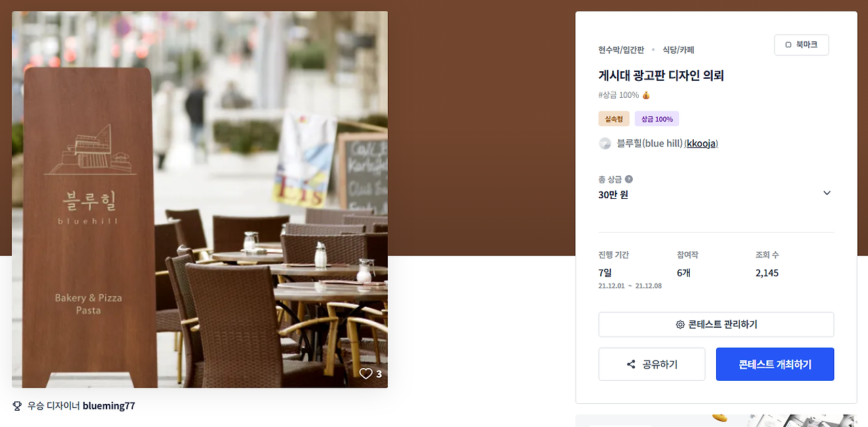
Task: Open the 블루힐 signboard design image
Action: 200,200
